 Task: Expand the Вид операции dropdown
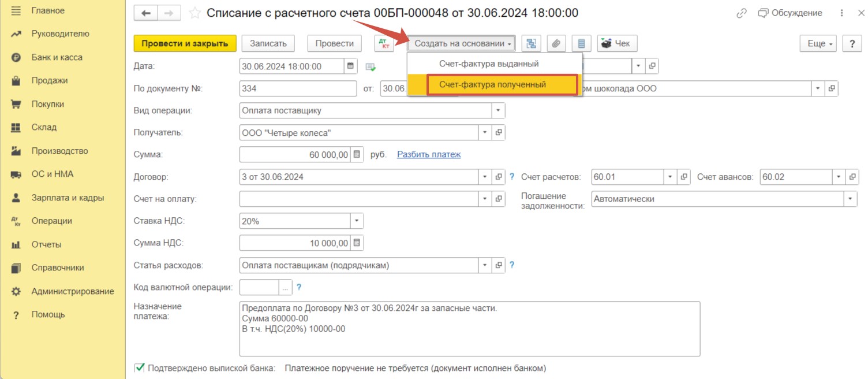pyautogui.click(x=498, y=110)
